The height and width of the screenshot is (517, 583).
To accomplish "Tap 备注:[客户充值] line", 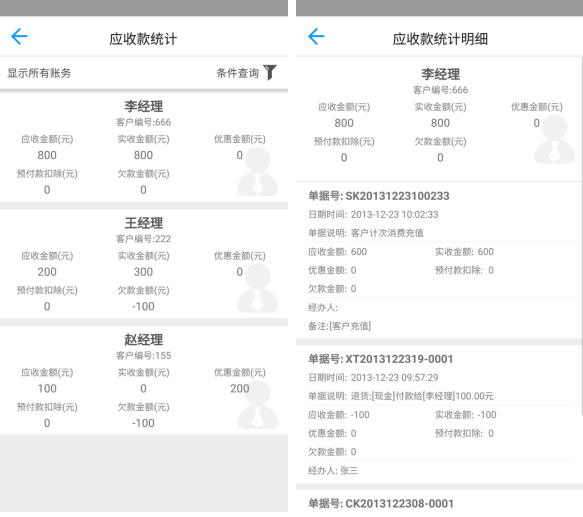I will click(x=339, y=326).
